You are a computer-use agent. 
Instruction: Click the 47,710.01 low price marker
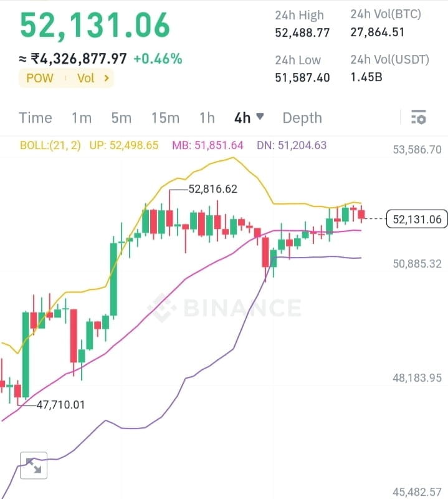[x=60, y=405]
